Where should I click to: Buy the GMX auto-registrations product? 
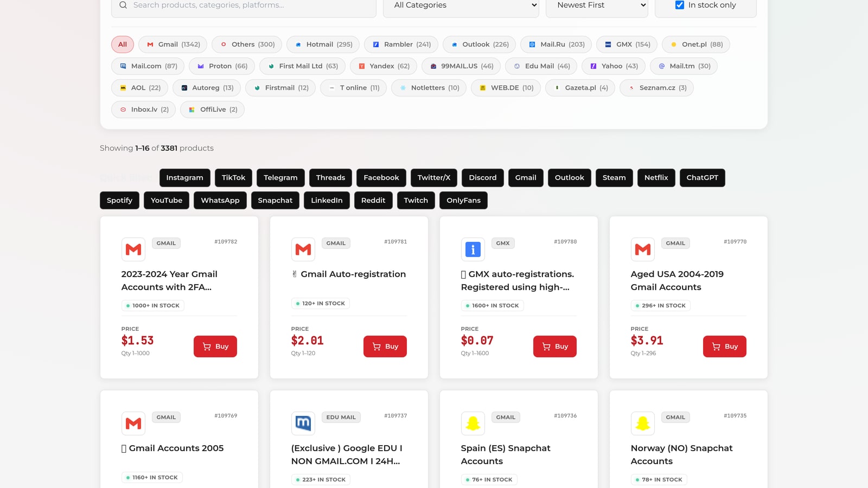(555, 346)
